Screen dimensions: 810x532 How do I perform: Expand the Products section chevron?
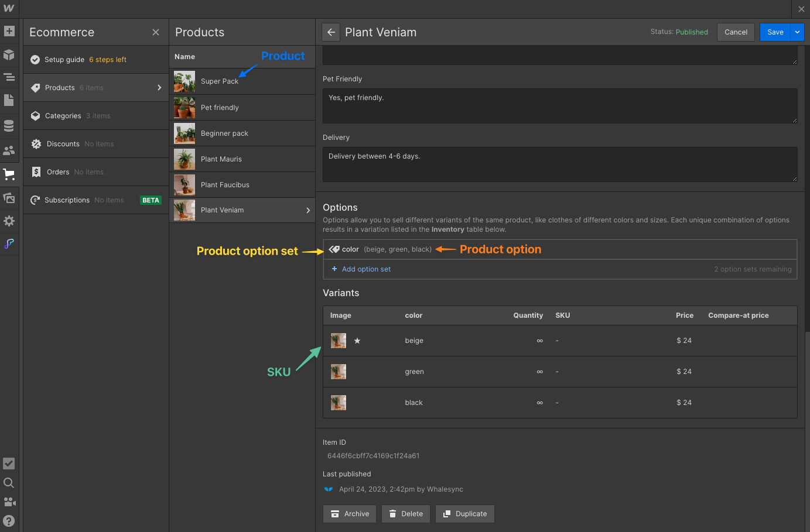(x=159, y=88)
